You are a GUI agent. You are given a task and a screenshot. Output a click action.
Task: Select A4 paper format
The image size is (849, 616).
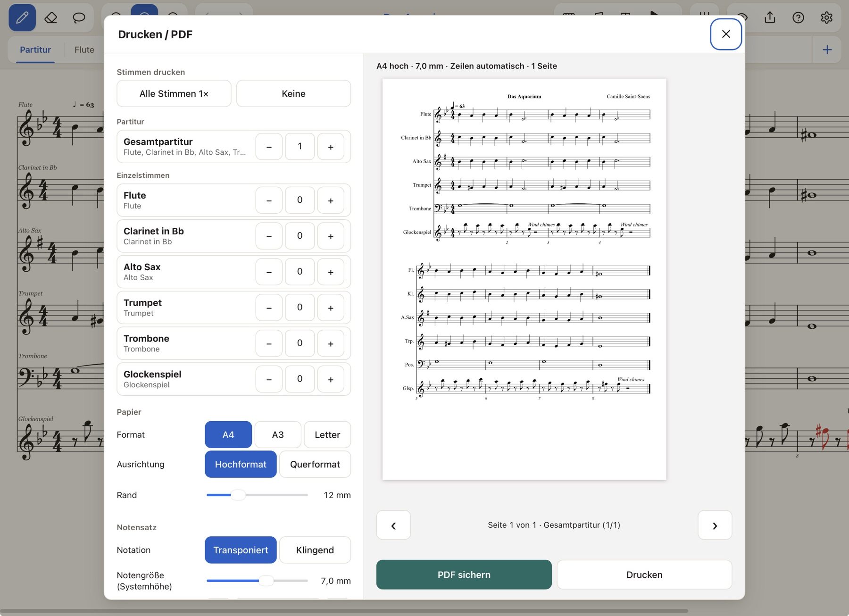[x=228, y=435]
